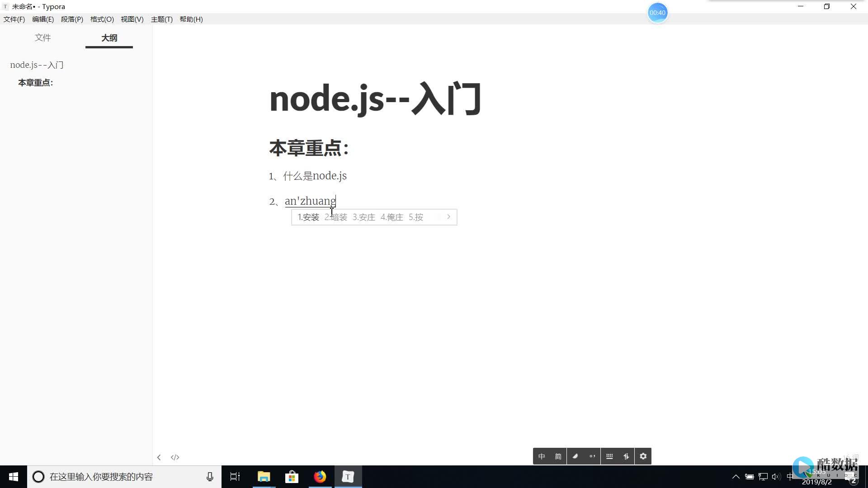The height and width of the screenshot is (488, 868).
Task: Select IME candidate 1.安装
Action: [308, 217]
